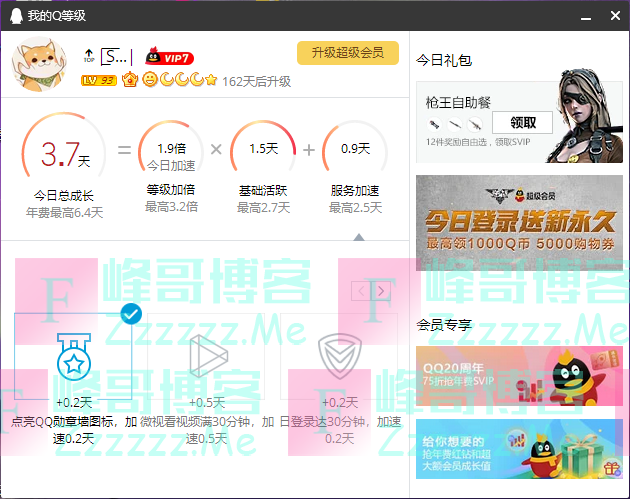
Task: Click the blue checkmark on medal card
Action: 131,314
